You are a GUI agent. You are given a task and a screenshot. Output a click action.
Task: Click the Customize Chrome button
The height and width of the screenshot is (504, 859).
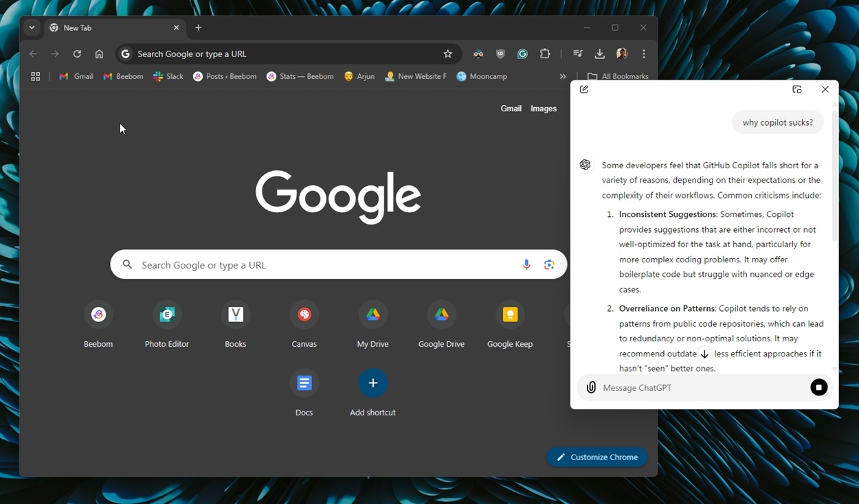pyautogui.click(x=596, y=457)
